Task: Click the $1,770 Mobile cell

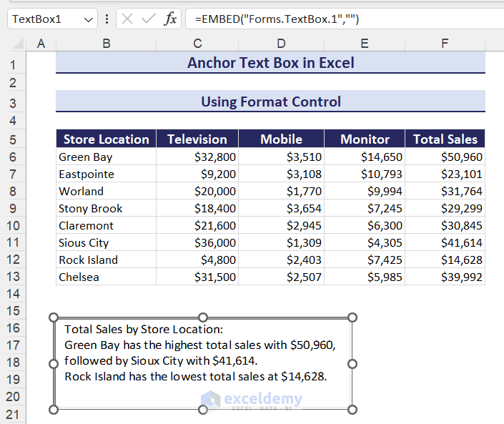Action: click(281, 192)
